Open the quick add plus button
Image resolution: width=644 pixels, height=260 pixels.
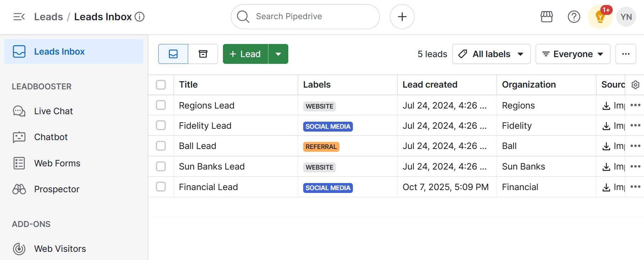(402, 17)
